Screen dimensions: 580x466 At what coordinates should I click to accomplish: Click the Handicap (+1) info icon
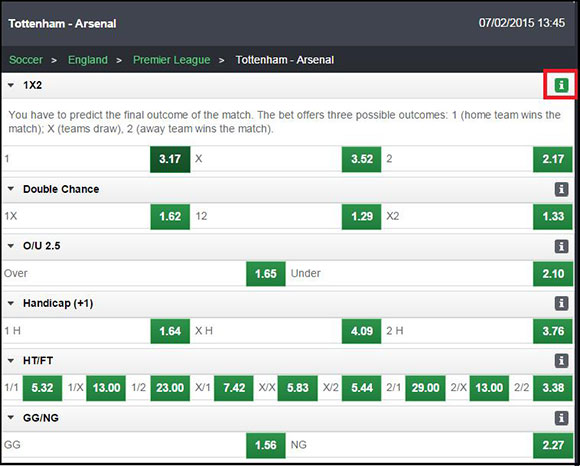[x=561, y=304]
